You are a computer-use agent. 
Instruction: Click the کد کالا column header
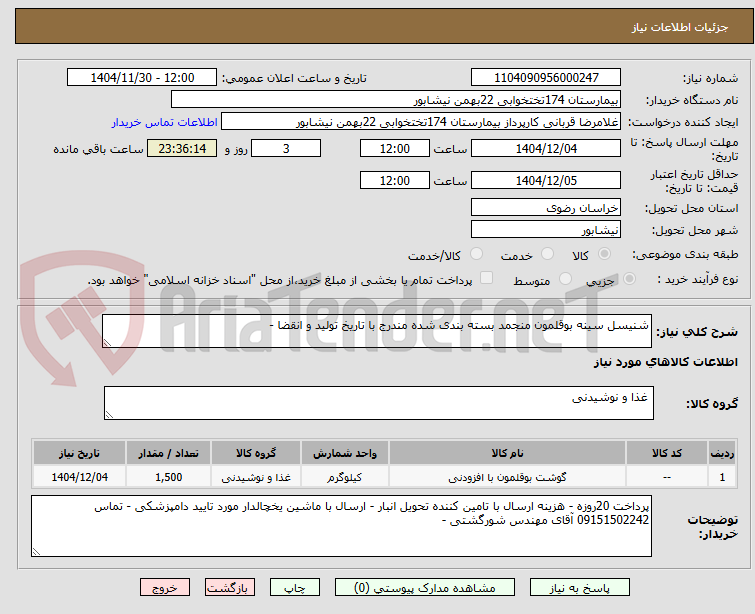(667, 453)
